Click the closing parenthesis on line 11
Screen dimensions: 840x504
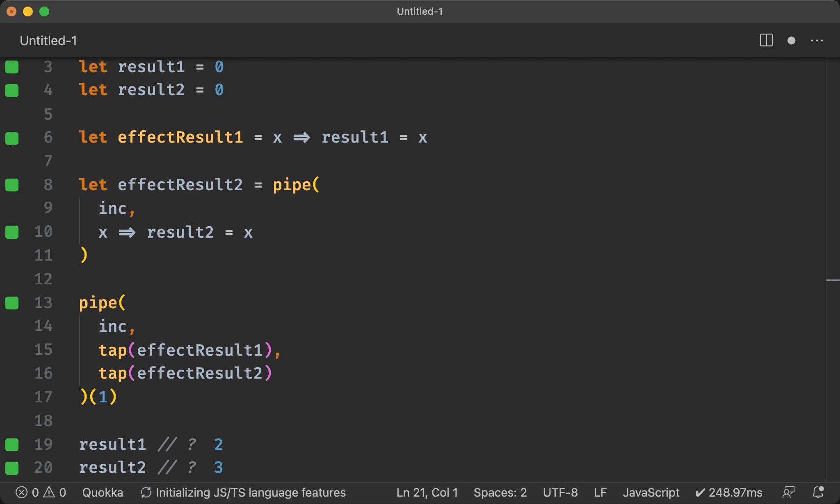tap(84, 255)
